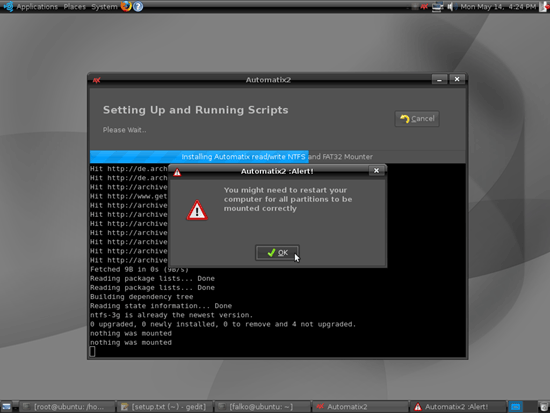Click the alert title bar warning icon
550x413 pixels.
[177, 172]
